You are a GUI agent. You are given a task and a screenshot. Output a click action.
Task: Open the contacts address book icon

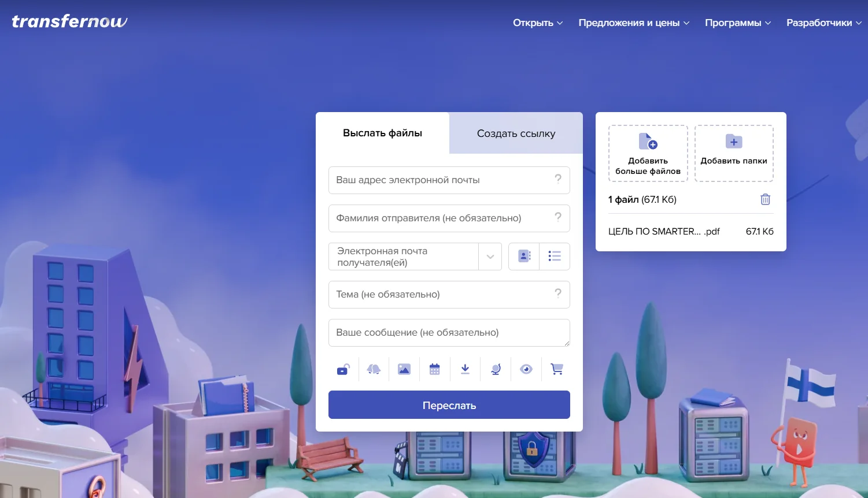coord(524,257)
